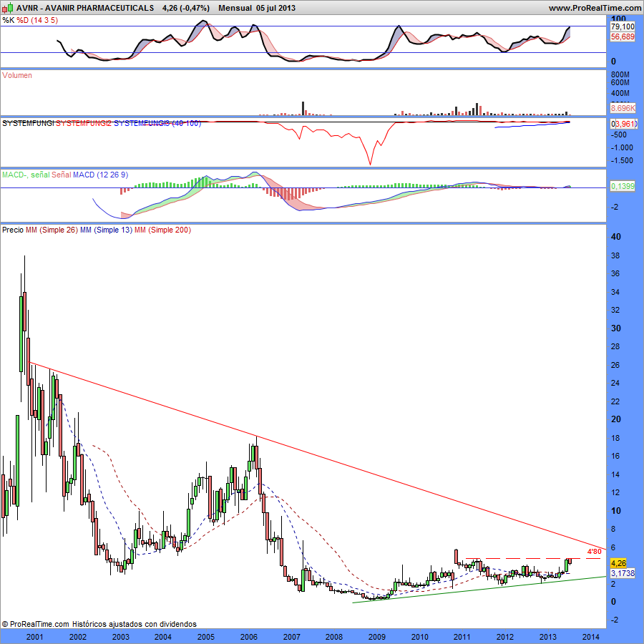The image size is (644, 644).
Task: Click the stochastic value 56,689
Action: [x=623, y=36]
